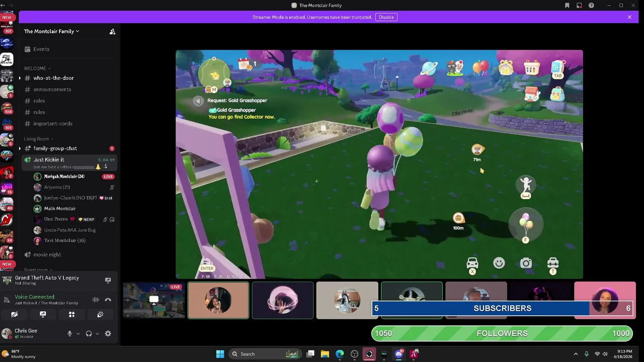
Task: Open the important-cords channel
Action: pos(69,124)
